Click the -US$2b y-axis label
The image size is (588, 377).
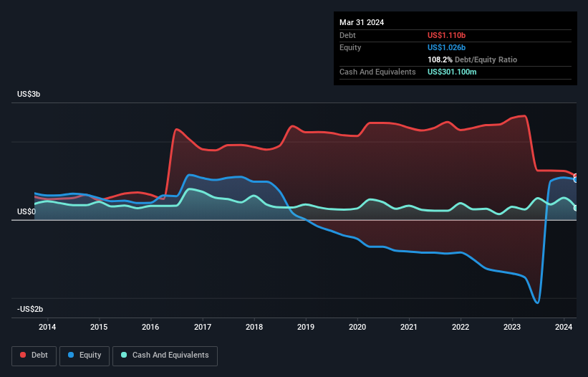pos(30,309)
